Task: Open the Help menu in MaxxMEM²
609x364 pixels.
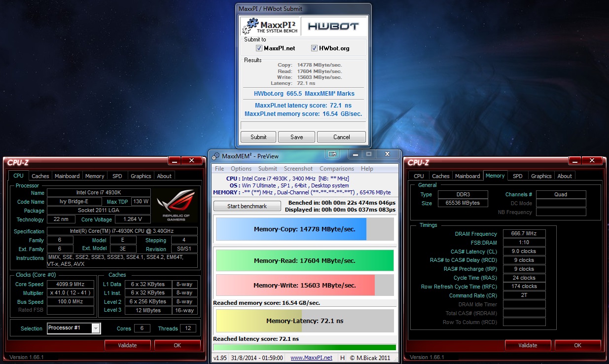Action: 367,169
